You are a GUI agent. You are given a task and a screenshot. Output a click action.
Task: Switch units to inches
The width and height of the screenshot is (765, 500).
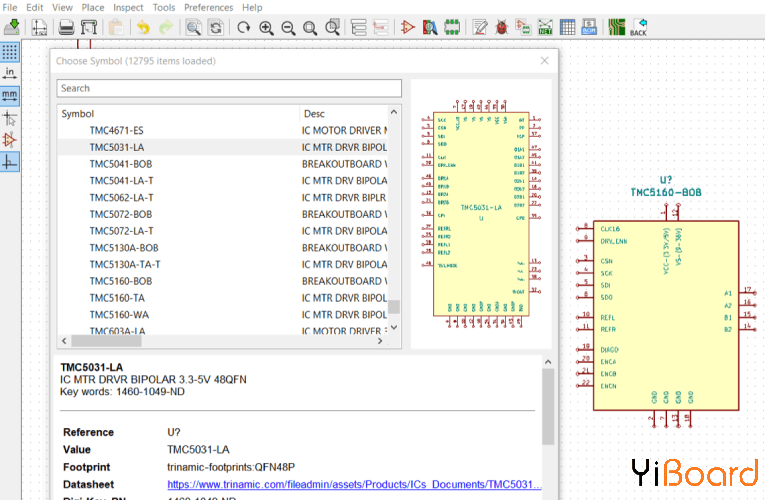pos(10,73)
